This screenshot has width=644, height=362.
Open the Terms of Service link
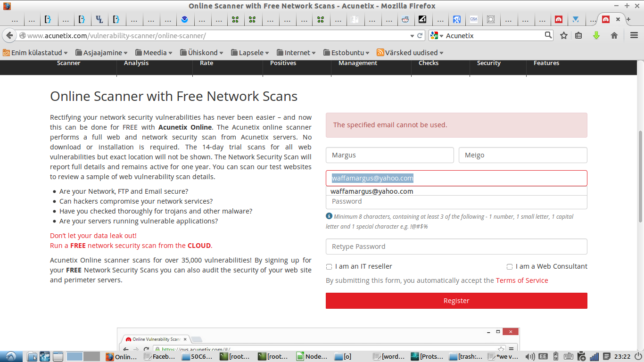coord(521,280)
